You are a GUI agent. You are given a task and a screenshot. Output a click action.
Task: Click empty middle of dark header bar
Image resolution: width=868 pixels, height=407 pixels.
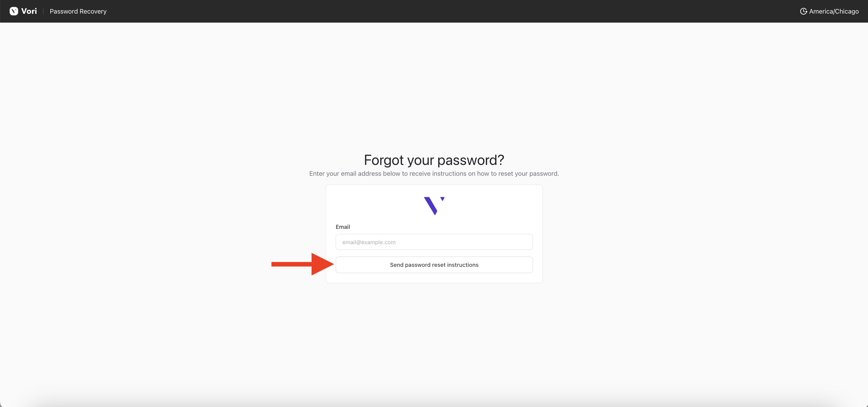click(x=434, y=11)
